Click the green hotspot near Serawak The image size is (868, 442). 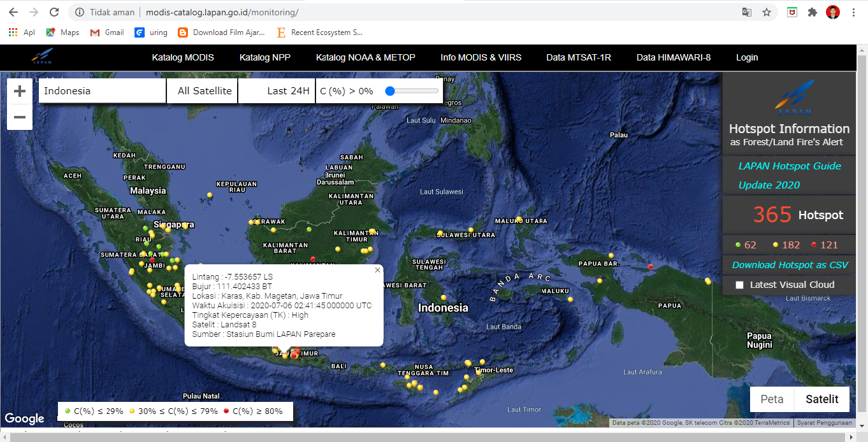point(309,229)
